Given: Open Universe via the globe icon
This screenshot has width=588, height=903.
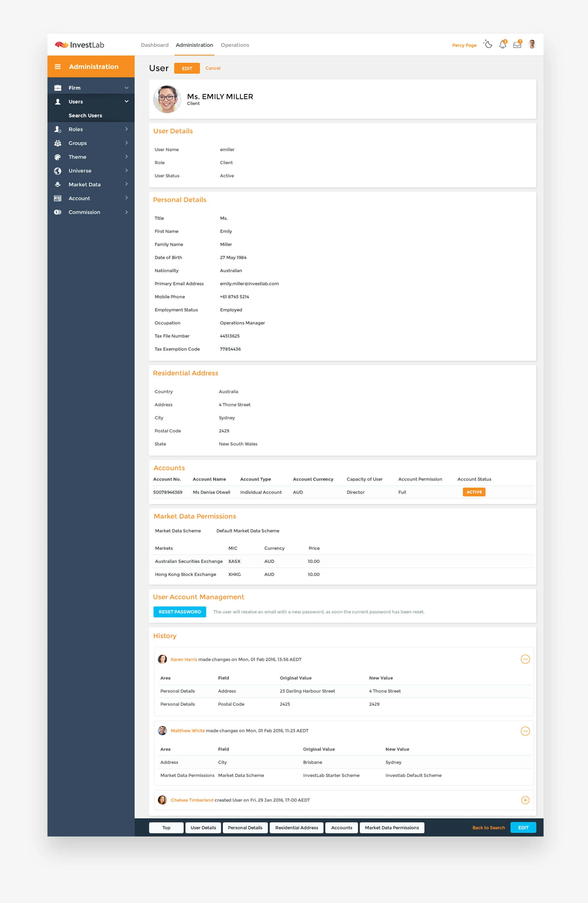Looking at the screenshot, I should pyautogui.click(x=58, y=171).
